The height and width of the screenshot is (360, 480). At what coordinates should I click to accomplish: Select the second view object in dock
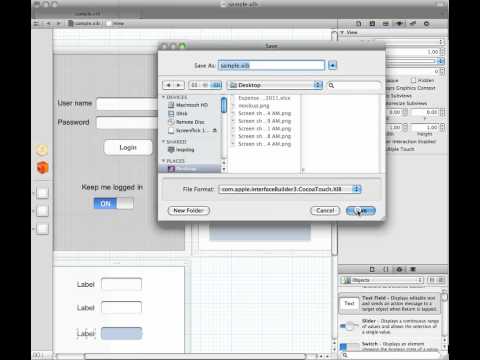[x=42, y=211]
